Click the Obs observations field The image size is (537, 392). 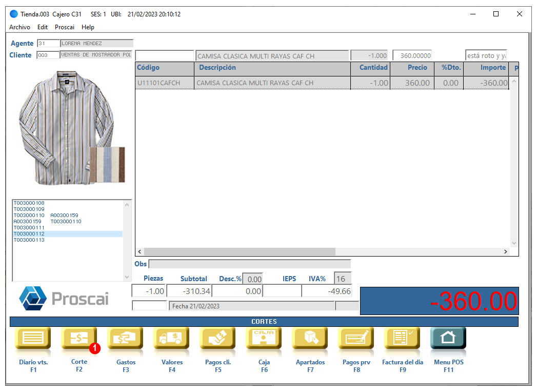click(250, 264)
